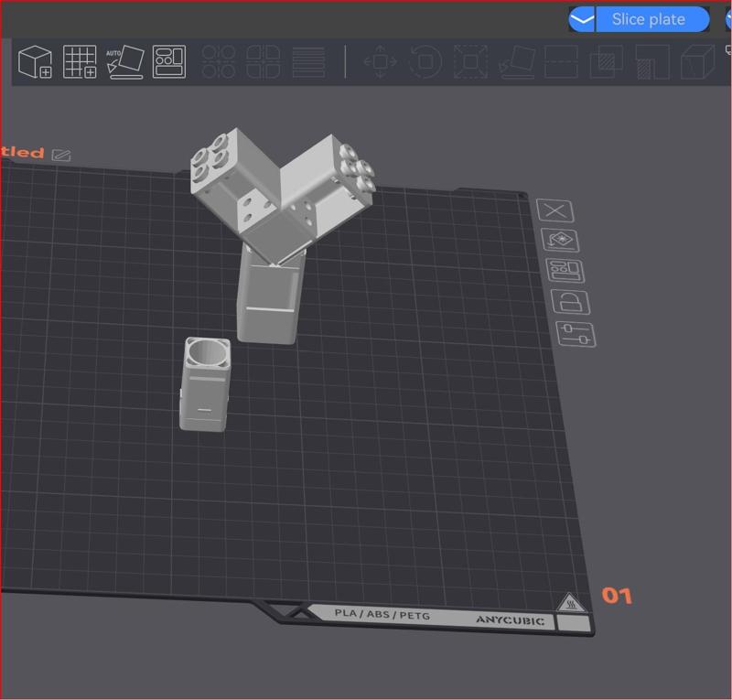Arrange all objects using toolbar icon
The image size is (732, 700).
(169, 61)
